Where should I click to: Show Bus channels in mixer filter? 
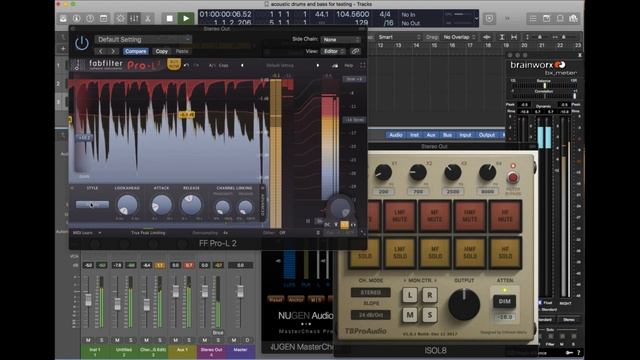click(x=447, y=135)
